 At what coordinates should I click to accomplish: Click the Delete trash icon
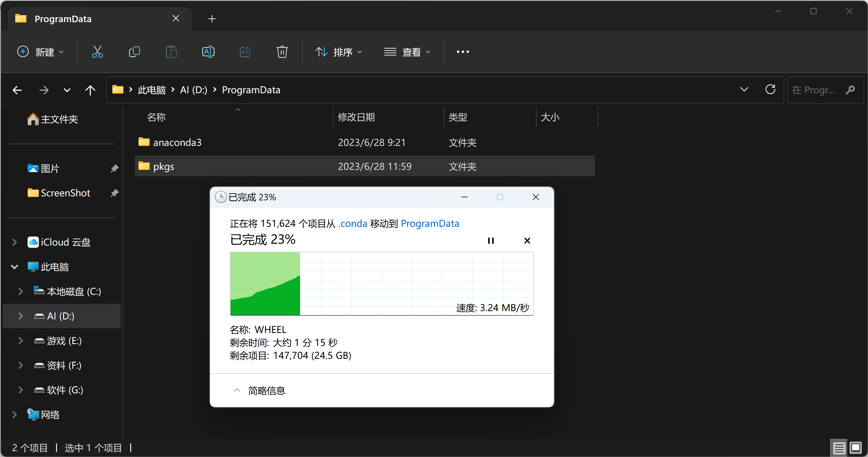coord(282,52)
